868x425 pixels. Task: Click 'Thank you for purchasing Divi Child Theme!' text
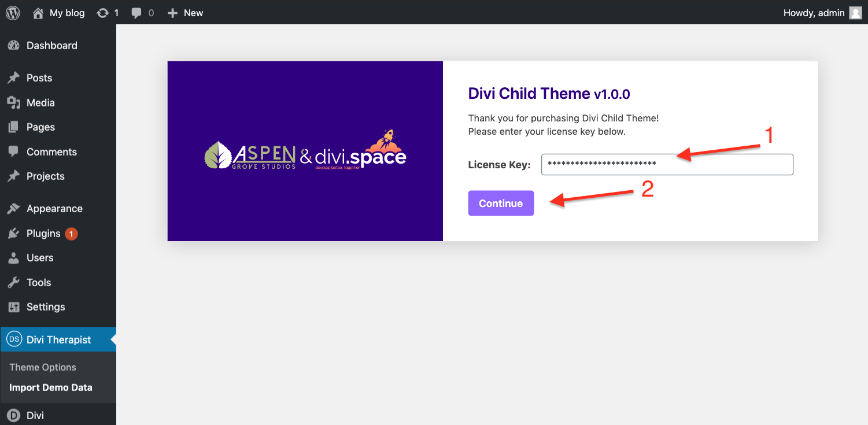click(563, 118)
